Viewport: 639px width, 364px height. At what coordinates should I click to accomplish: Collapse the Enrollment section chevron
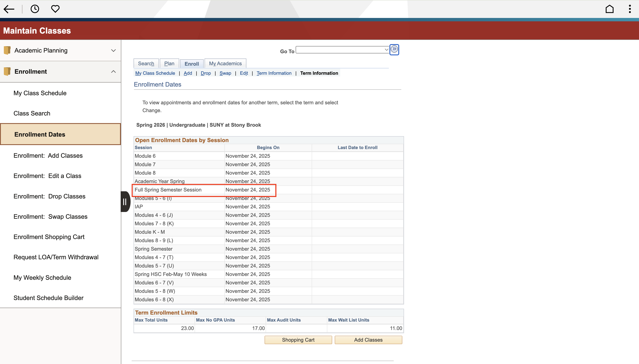[113, 72]
